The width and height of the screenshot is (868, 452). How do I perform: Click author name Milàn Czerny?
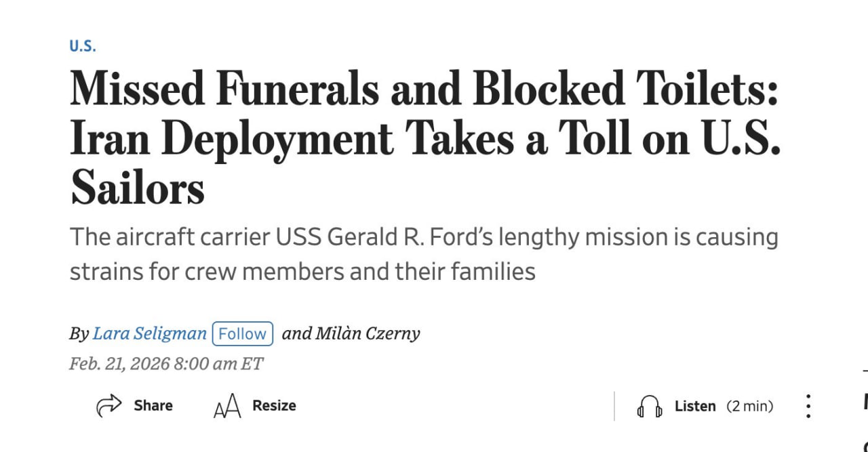pyautogui.click(x=367, y=333)
